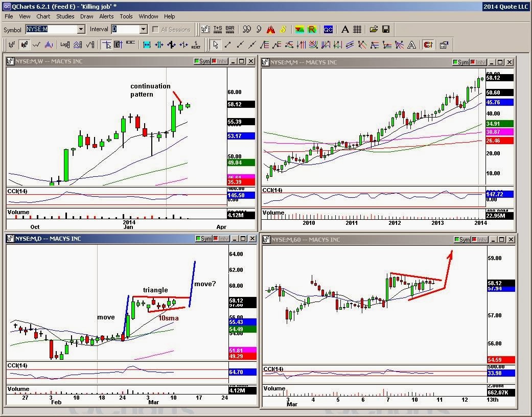Open the Alerts menu
Viewport: 532px width, 417px height.
tap(106, 16)
